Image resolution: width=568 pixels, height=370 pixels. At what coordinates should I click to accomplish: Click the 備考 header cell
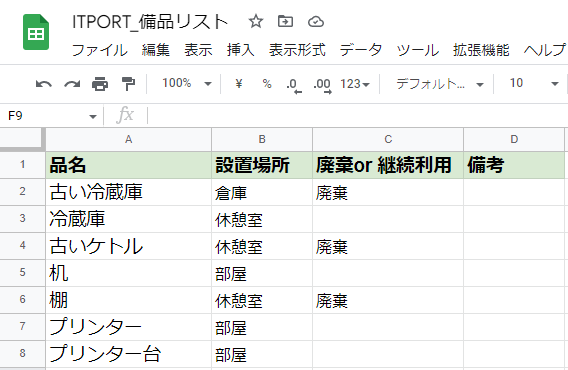pyautogui.click(x=514, y=165)
